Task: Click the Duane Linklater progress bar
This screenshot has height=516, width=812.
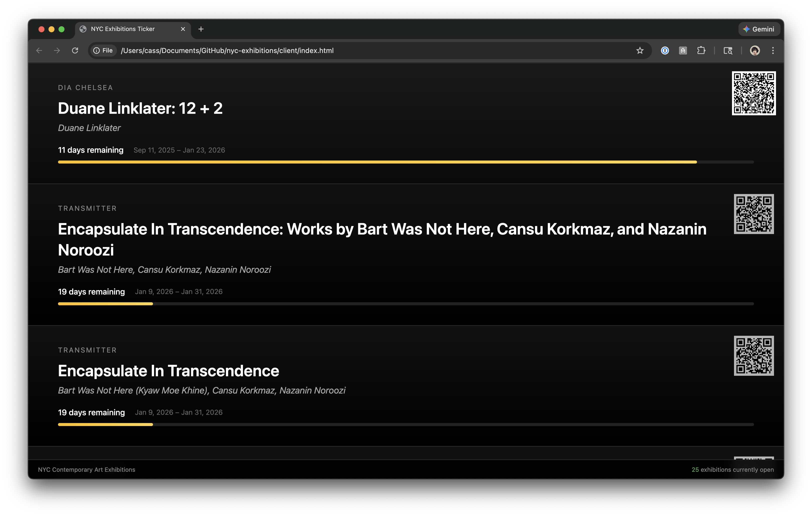Action: [405, 162]
